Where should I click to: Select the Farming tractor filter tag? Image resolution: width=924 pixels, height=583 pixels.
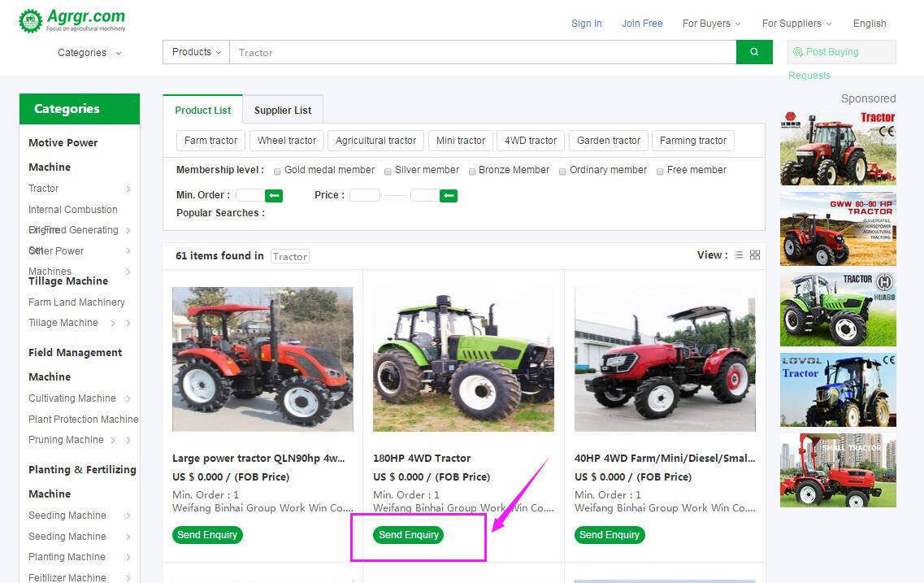coord(693,141)
